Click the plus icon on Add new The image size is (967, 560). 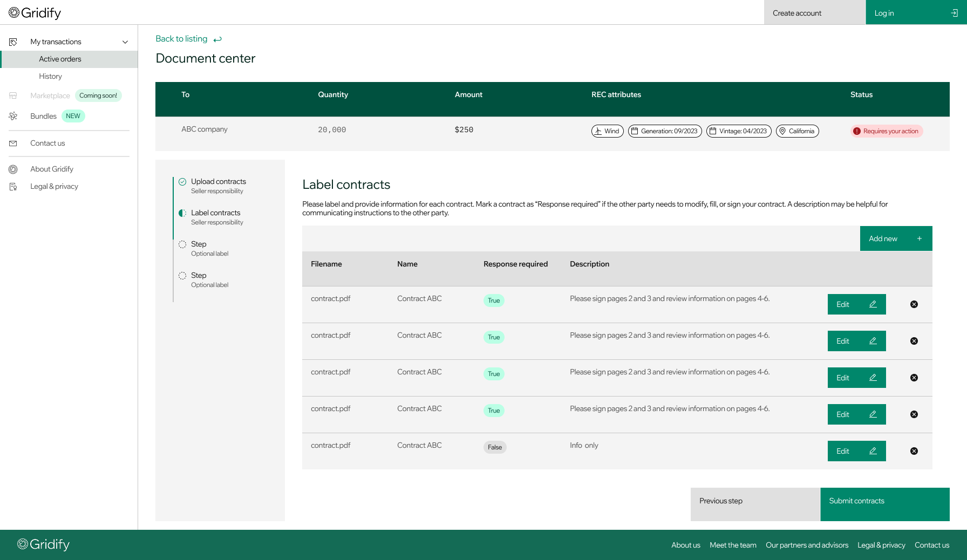pos(920,238)
